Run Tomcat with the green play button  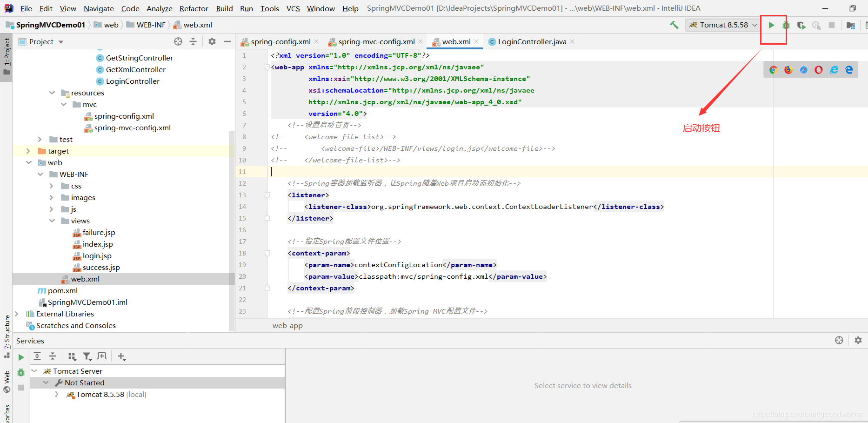click(771, 25)
